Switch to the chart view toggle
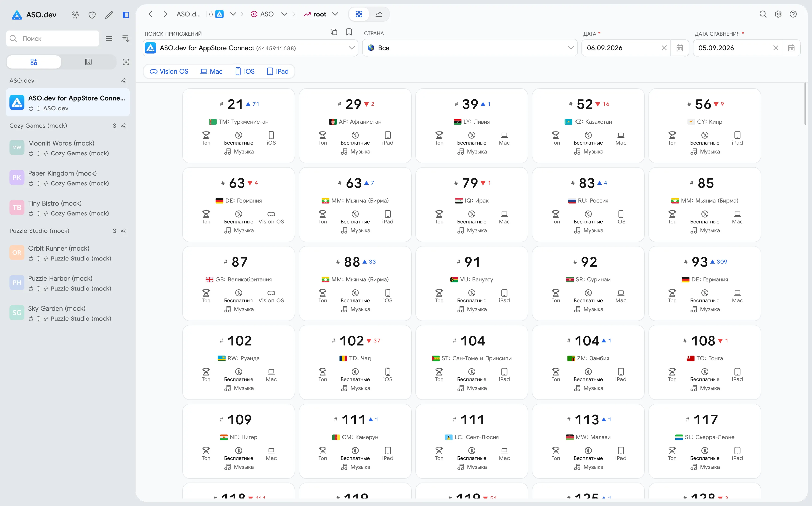Image resolution: width=812 pixels, height=506 pixels. tap(379, 14)
